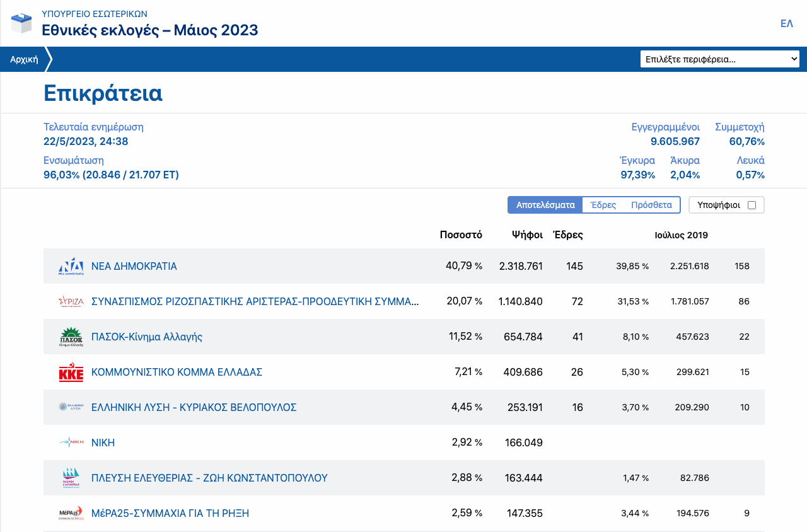This screenshot has width=807, height=532.
Task: Click the 40,79 % percentage cell
Action: pos(464,266)
